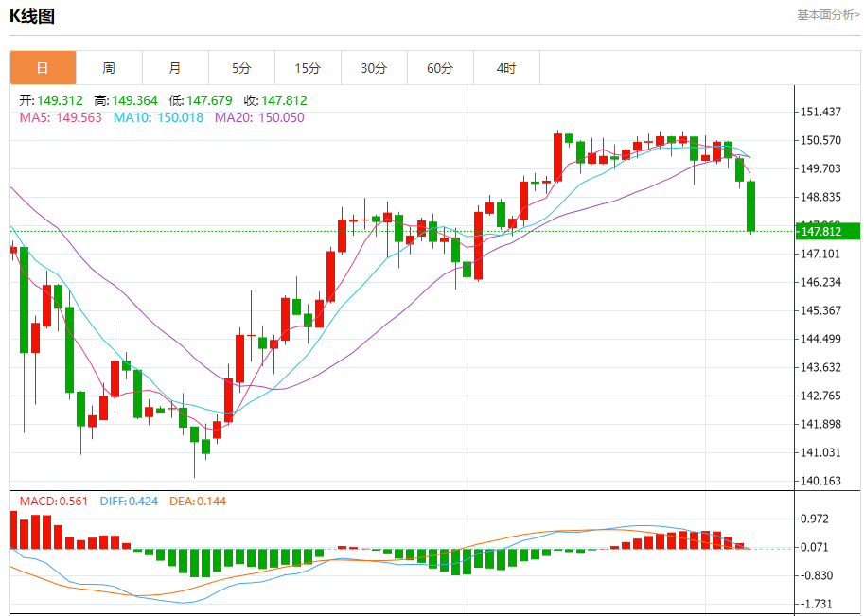The height and width of the screenshot is (616, 864).
Task: Click the MA20 150.050 indicator label
Action: click(x=259, y=117)
